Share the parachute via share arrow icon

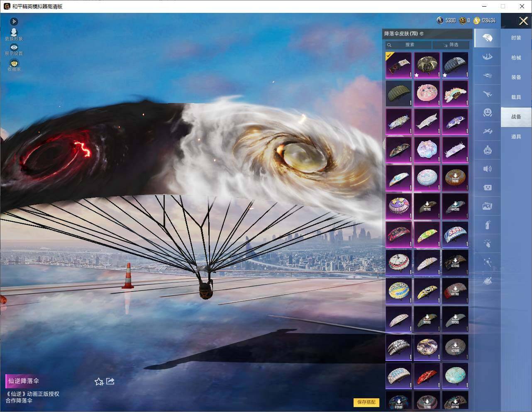click(x=110, y=381)
